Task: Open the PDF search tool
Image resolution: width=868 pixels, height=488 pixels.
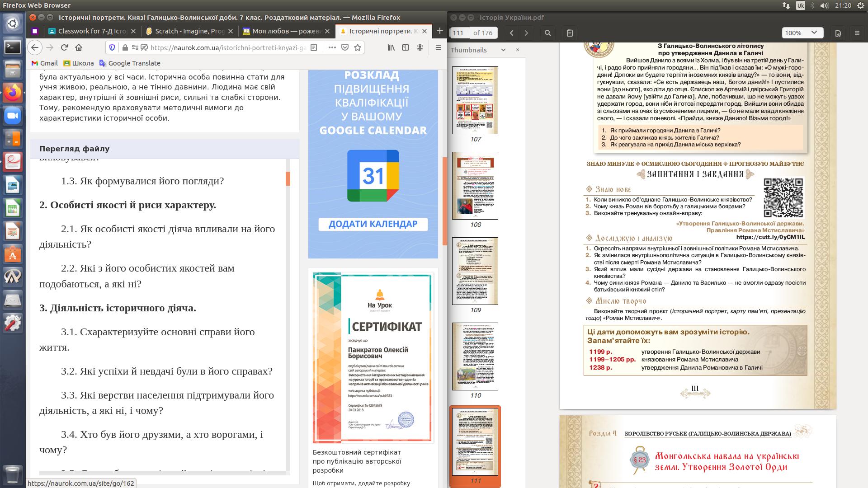Action: [x=548, y=33]
